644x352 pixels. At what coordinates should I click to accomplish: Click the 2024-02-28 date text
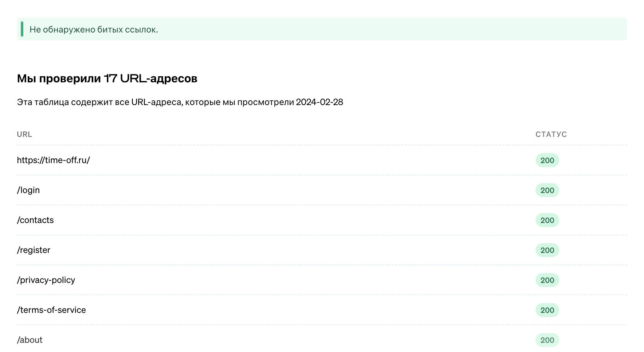point(319,102)
